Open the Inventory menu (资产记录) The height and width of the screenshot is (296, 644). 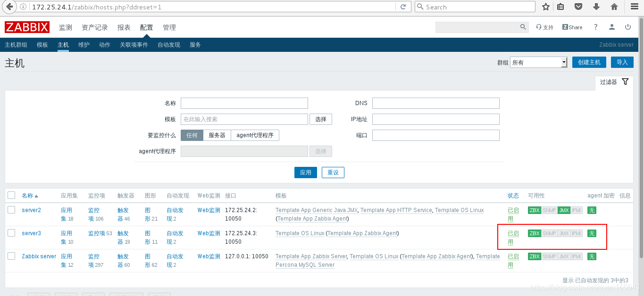95,27
